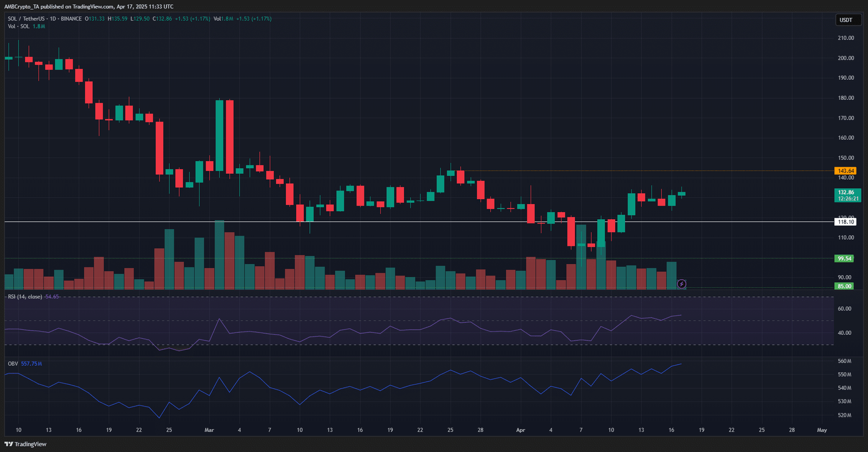Click the 190.00 price axis label
This screenshot has width=868, height=452.
tap(846, 78)
